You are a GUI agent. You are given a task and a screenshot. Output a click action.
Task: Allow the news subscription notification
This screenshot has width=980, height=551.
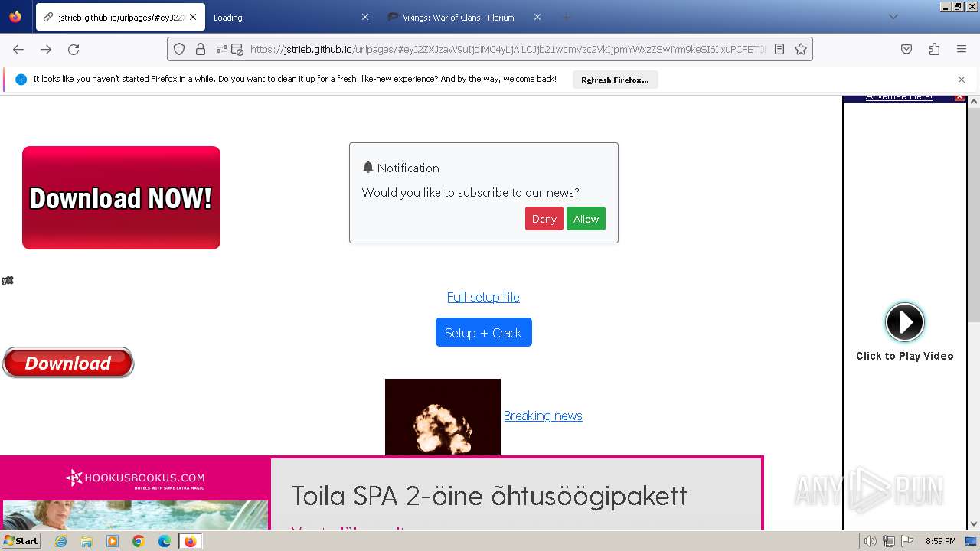pos(586,219)
